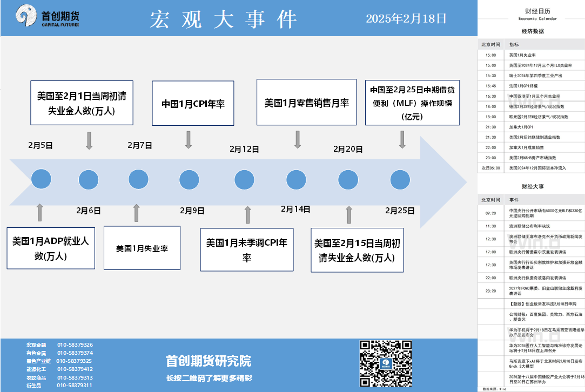Screen dimensions: 585x392
Task: Click the 宏观金融 phone number 010-58379326
Action: 75,344
